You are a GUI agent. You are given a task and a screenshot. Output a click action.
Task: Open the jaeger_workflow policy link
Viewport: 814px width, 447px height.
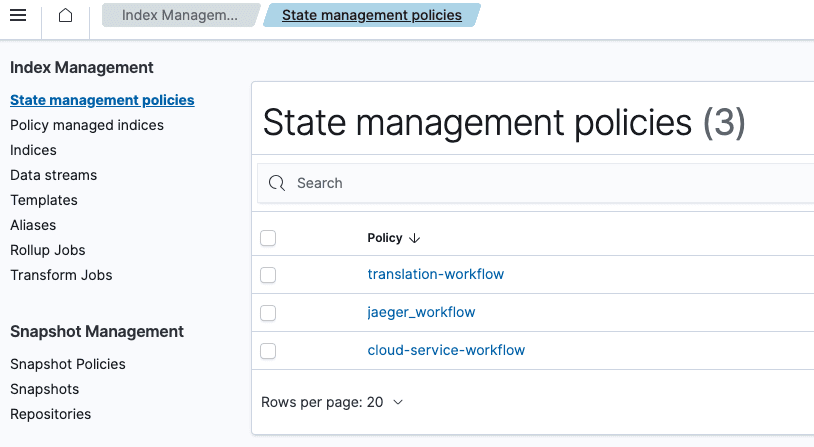coord(421,312)
